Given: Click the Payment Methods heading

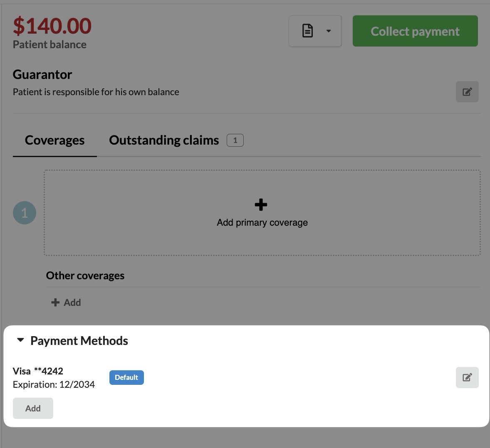Looking at the screenshot, I should (x=79, y=341).
